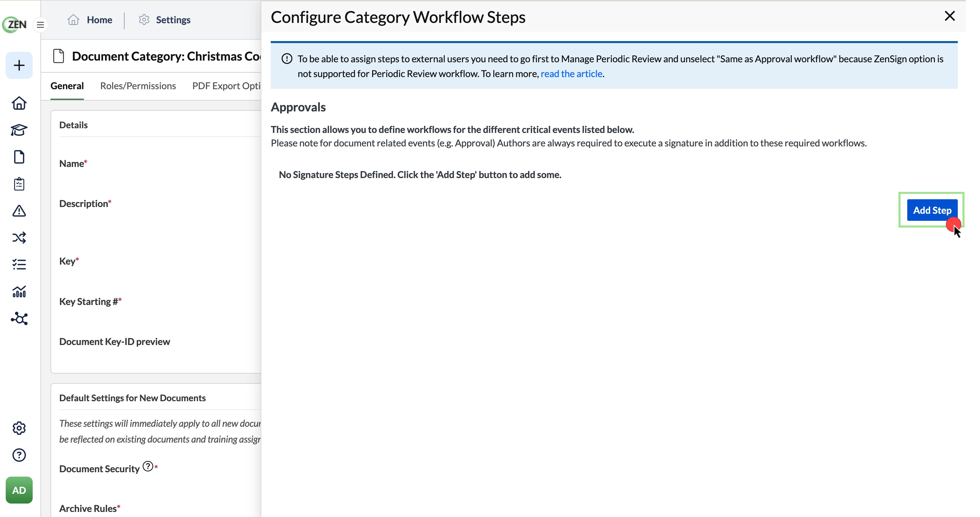This screenshot has height=517, width=980.
Task: Open the Home house icon in sidebar
Action: [19, 103]
